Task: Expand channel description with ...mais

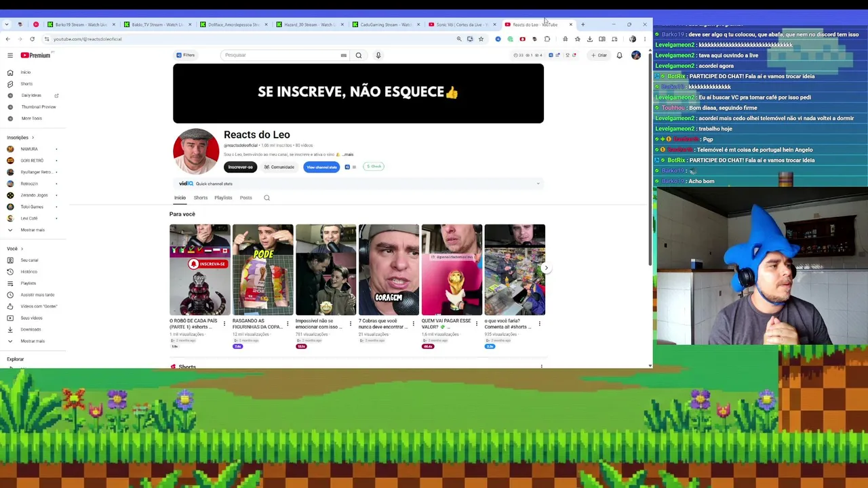Action: pos(348,155)
